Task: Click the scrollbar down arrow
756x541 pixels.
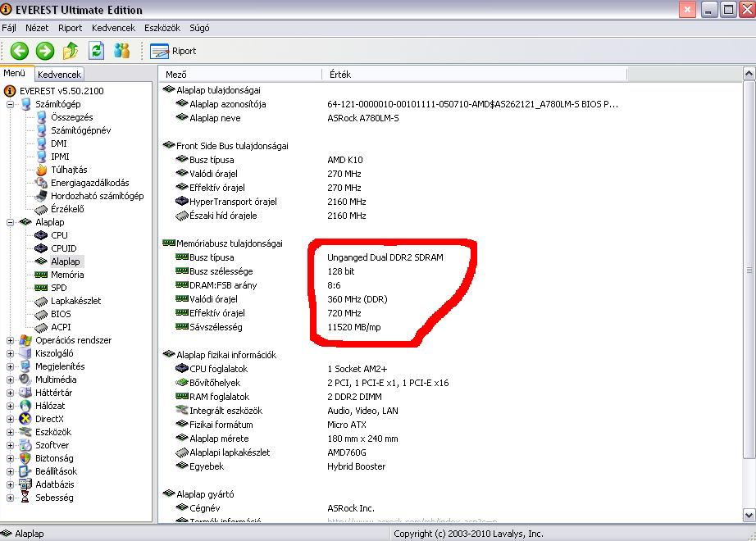Action: 749,515
